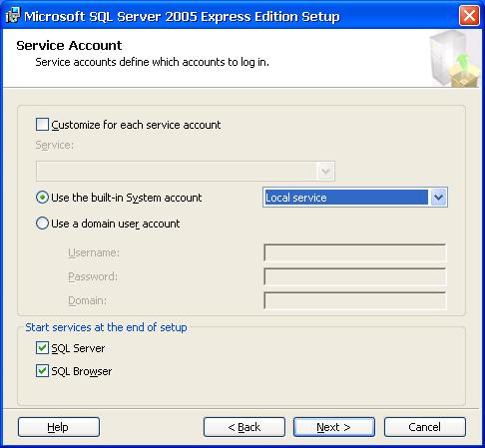485x448 pixels.
Task: Close the SQL Server Setup window
Action: pos(469,15)
